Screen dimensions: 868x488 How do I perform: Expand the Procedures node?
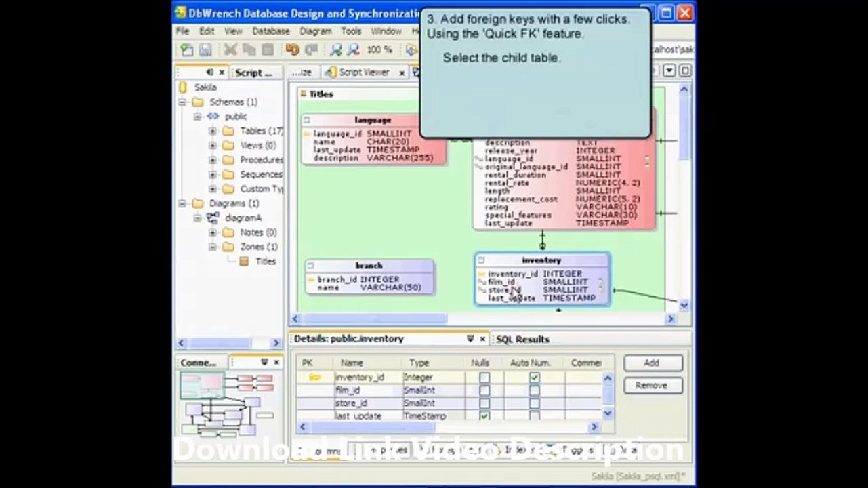pos(212,160)
